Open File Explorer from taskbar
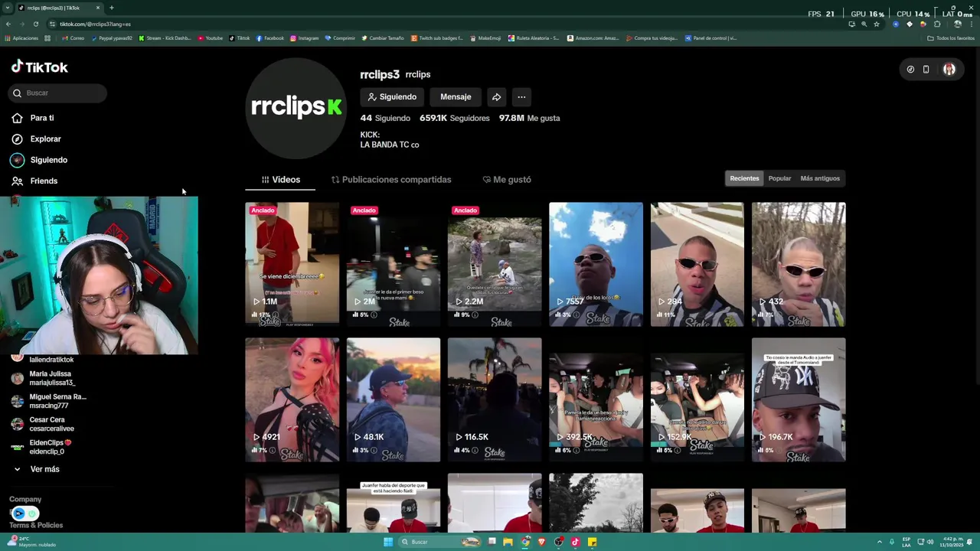The height and width of the screenshot is (551, 980). click(508, 542)
